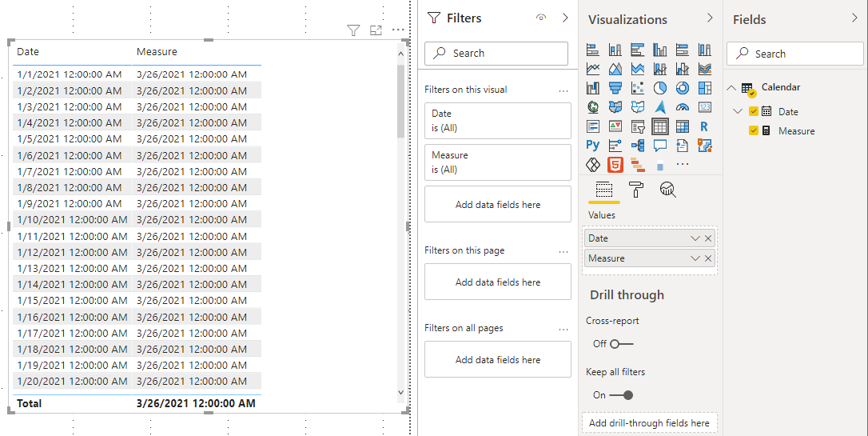
Task: Pick the Treemap visualization
Action: pos(705,87)
